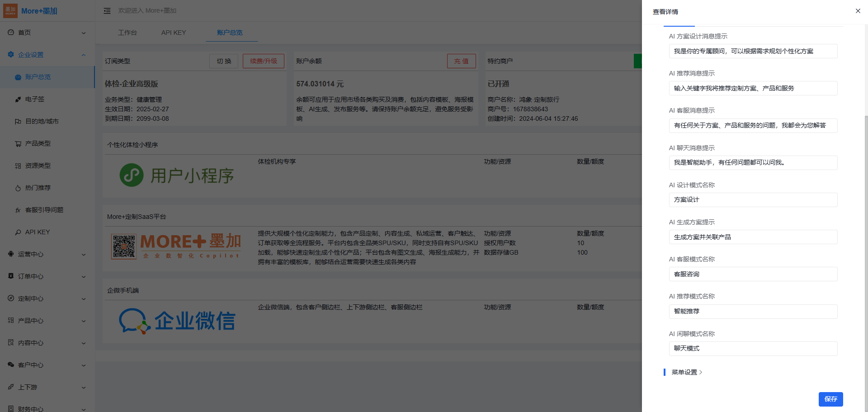The image size is (868, 412).
Task: Expand the 运营中心 sidebar menu
Action: coord(47,254)
